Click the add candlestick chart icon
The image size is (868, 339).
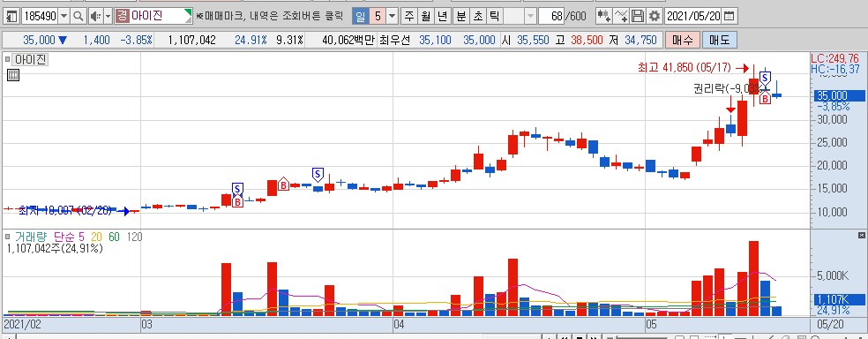(x=604, y=16)
